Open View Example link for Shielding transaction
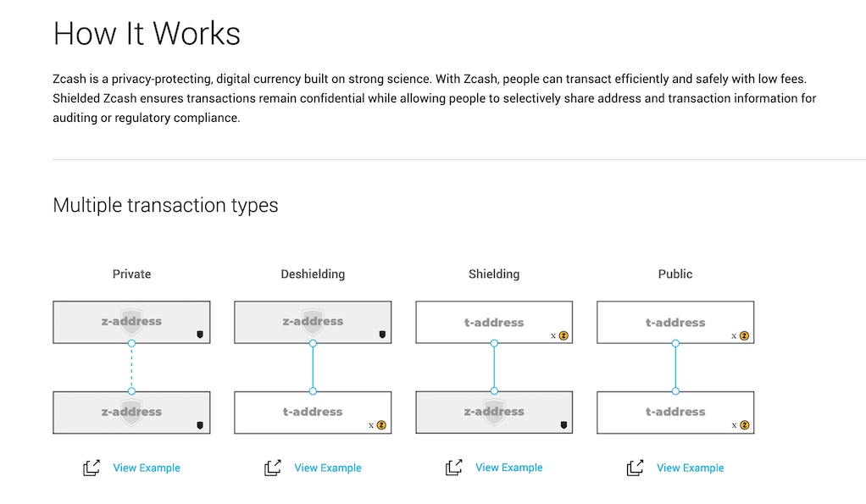The image size is (866, 504). click(509, 468)
